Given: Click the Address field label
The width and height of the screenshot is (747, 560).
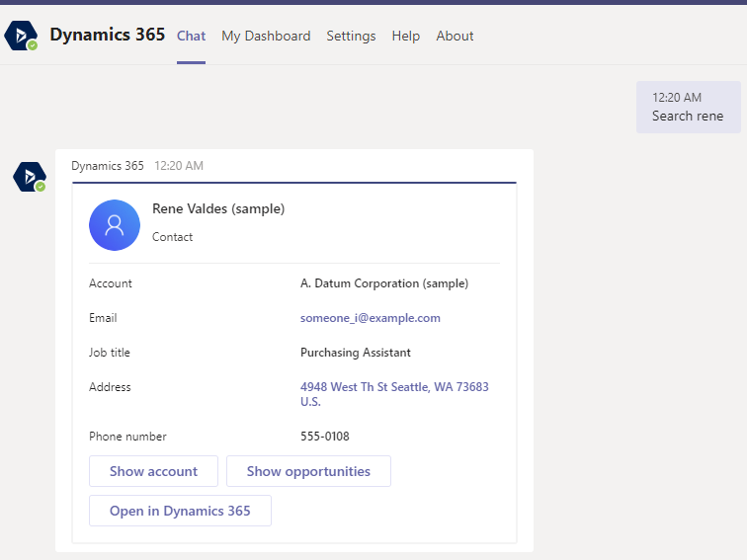Looking at the screenshot, I should coord(110,387).
